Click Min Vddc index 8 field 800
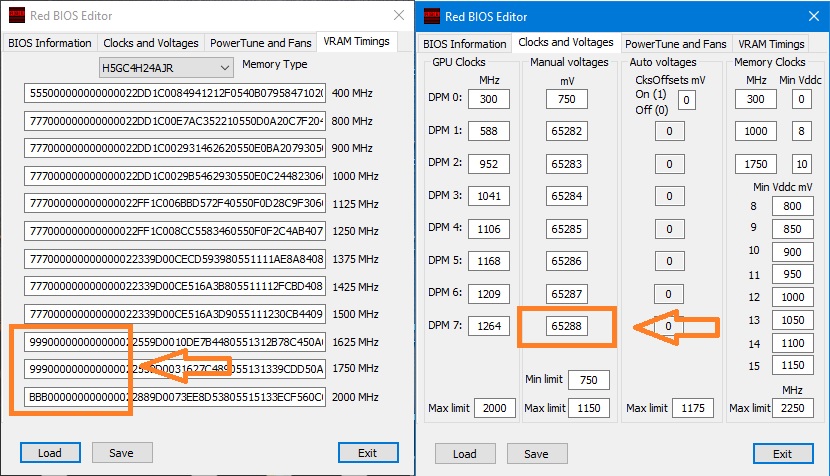The height and width of the screenshot is (476, 830). (792, 206)
